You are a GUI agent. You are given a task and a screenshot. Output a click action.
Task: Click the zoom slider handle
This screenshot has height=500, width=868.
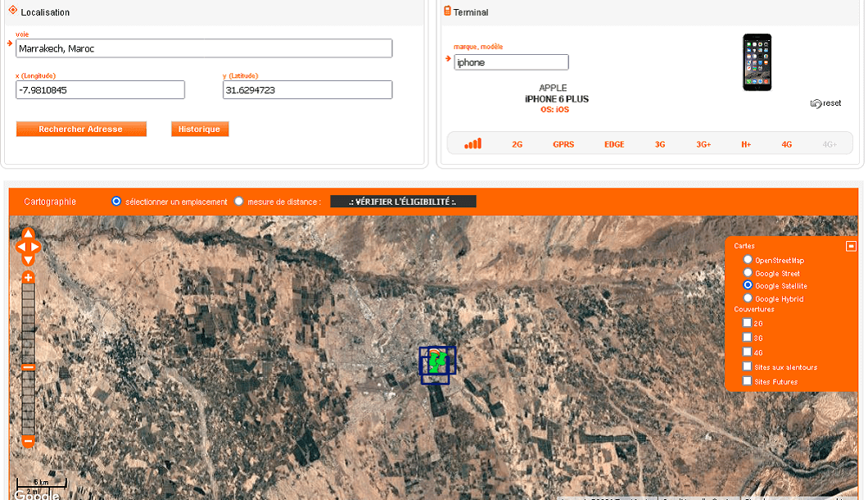click(x=28, y=367)
